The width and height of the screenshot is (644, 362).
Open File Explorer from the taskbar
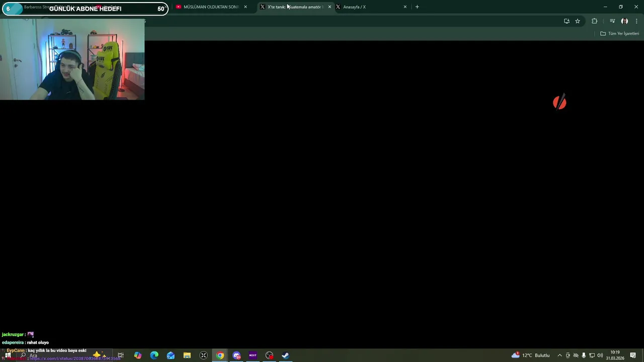pyautogui.click(x=187, y=355)
